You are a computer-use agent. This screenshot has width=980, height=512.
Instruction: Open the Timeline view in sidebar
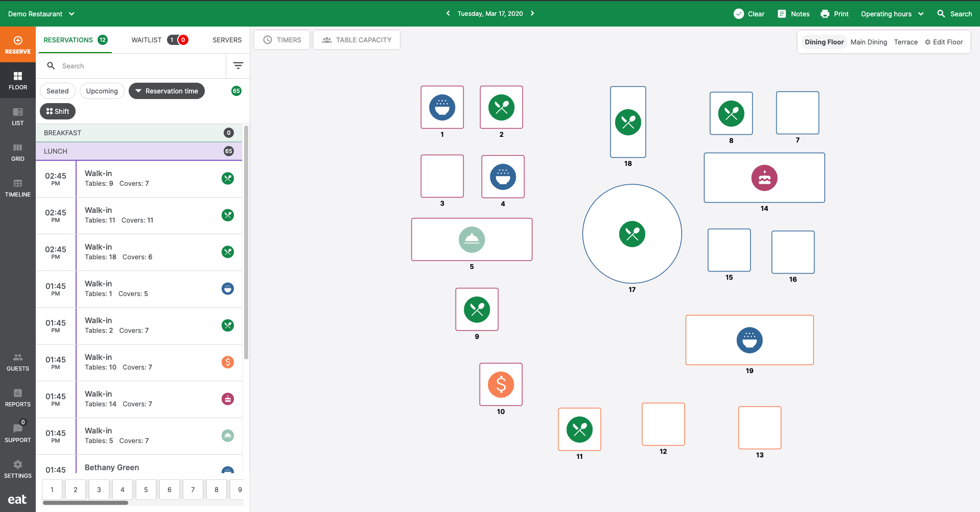18,188
